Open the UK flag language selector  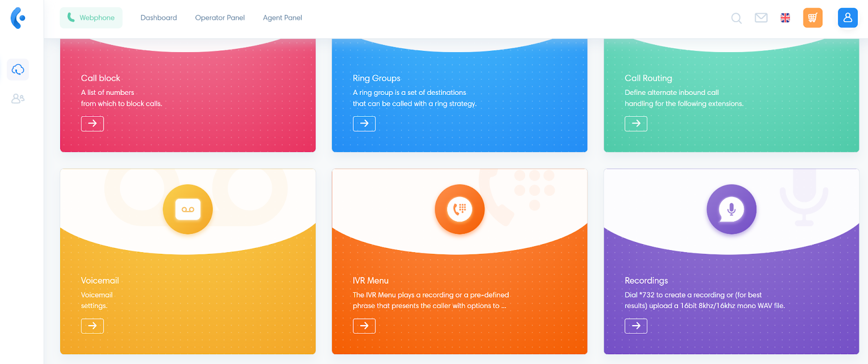pos(785,18)
